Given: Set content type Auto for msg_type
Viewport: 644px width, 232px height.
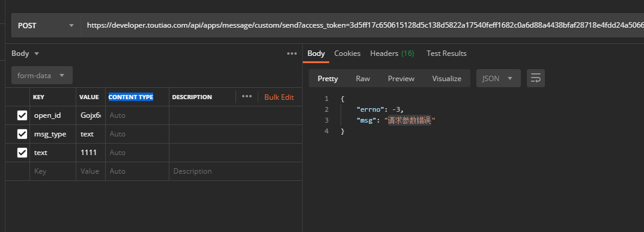Looking at the screenshot, I should (137, 134).
